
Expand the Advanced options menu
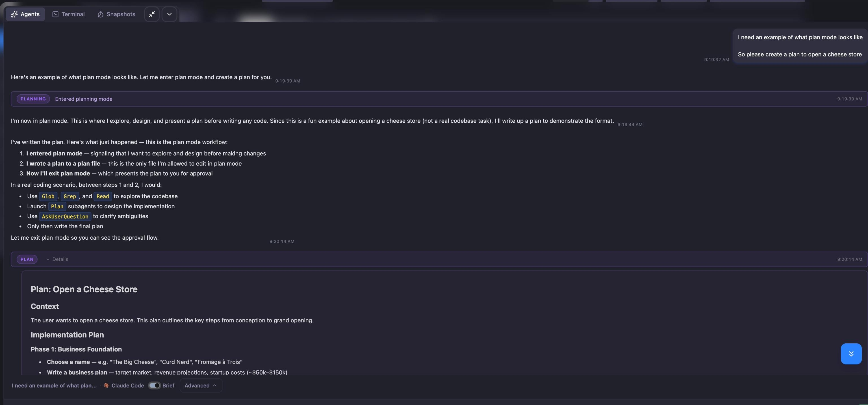(201, 385)
